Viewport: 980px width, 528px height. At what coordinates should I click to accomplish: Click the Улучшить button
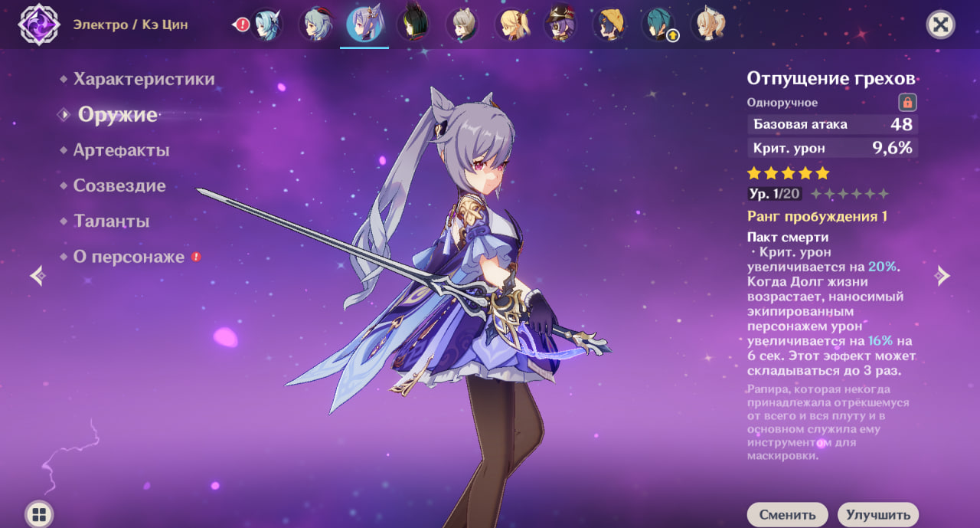(x=878, y=515)
